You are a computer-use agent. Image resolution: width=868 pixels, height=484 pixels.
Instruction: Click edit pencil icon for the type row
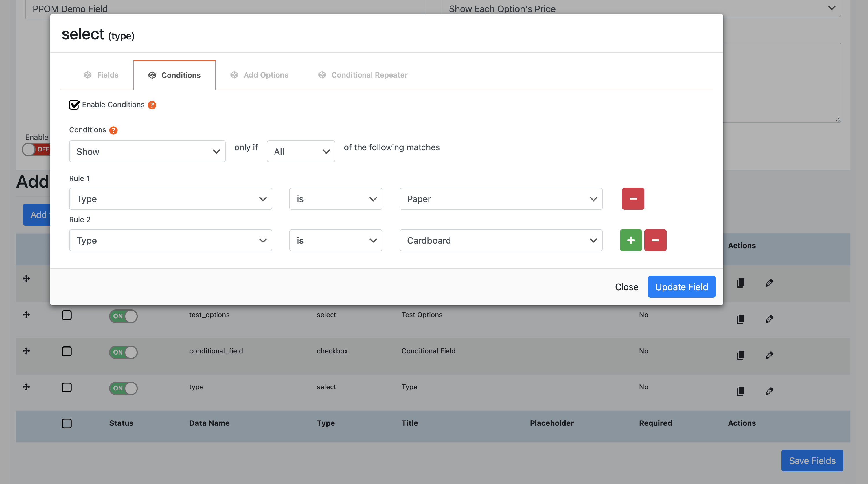[769, 391]
